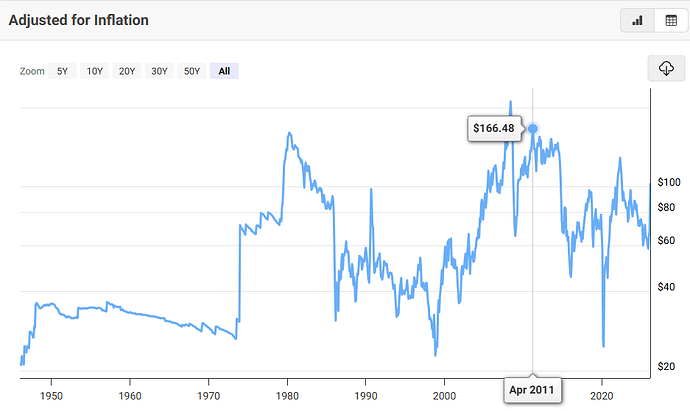Click the 1980 x-axis label
The image size is (690, 411).
coord(287,396)
